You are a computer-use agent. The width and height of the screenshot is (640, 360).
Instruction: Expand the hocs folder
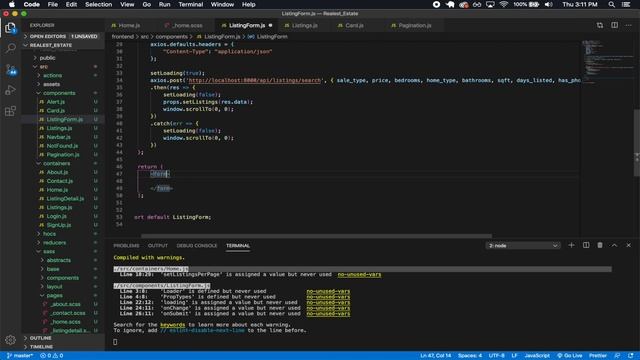tap(49, 234)
